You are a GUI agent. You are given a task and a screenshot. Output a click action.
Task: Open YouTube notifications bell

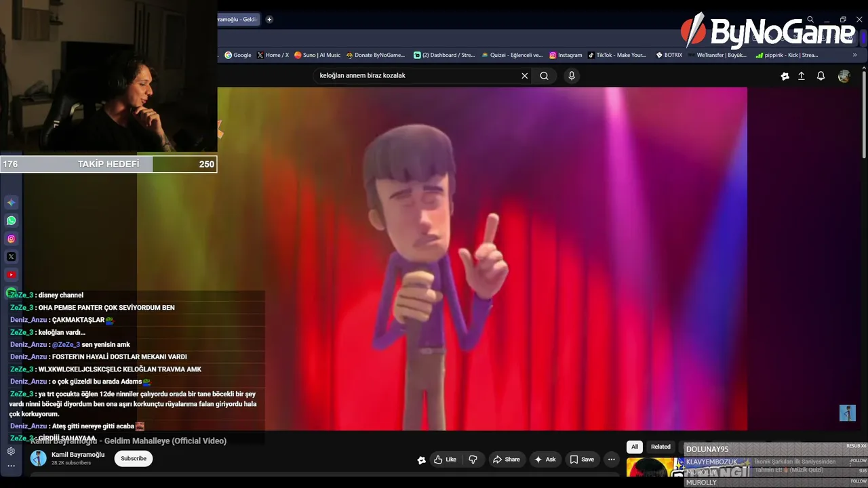821,76
